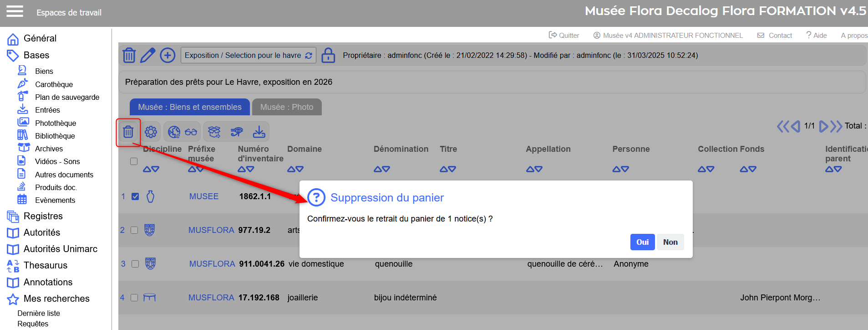Switch to the Musée : Photo tab
The width and height of the screenshot is (868, 330).
(x=287, y=107)
